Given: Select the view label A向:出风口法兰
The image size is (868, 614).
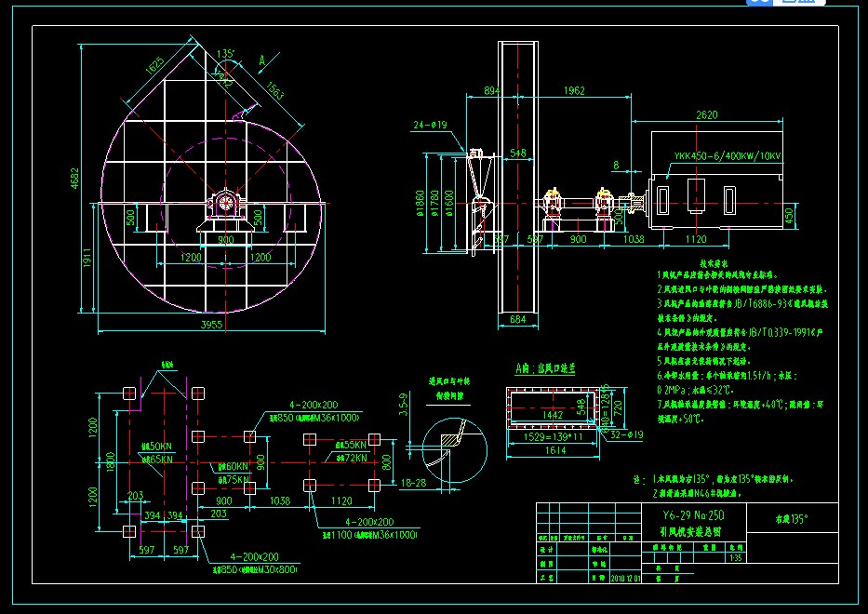Looking at the screenshot, I should [545, 367].
